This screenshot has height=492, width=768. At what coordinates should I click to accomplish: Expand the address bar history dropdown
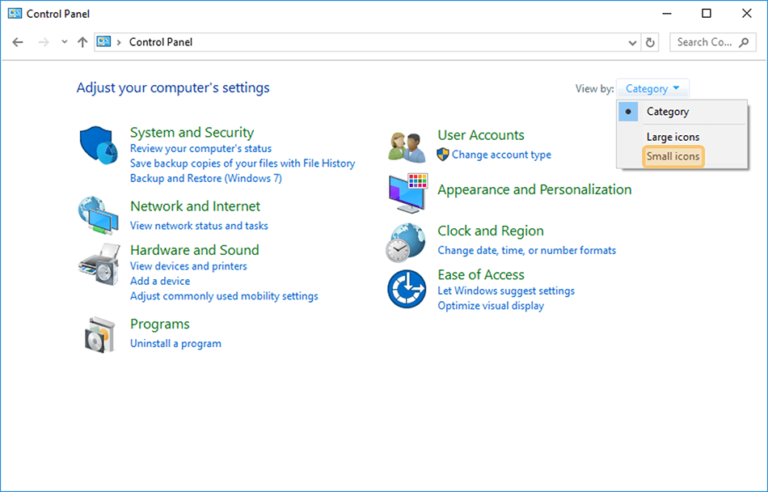[632, 43]
